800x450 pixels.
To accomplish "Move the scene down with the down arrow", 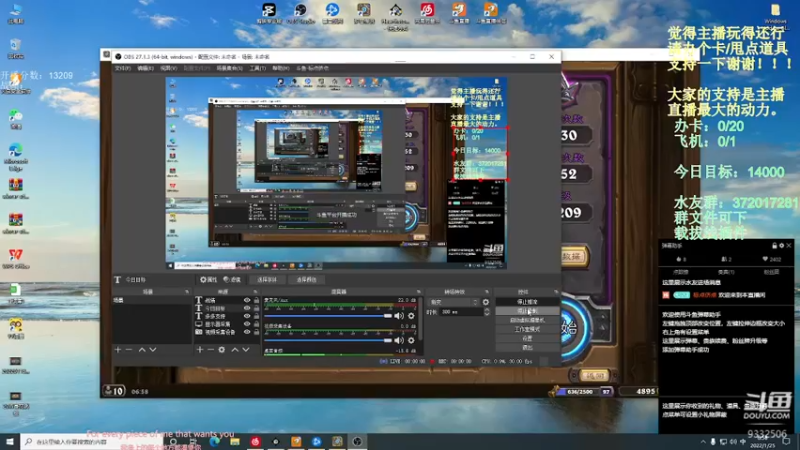I will pyautogui.click(x=153, y=349).
